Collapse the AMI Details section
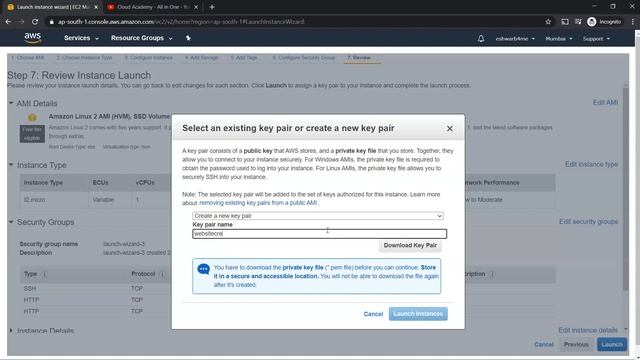This screenshot has width=640, height=360. [11, 103]
